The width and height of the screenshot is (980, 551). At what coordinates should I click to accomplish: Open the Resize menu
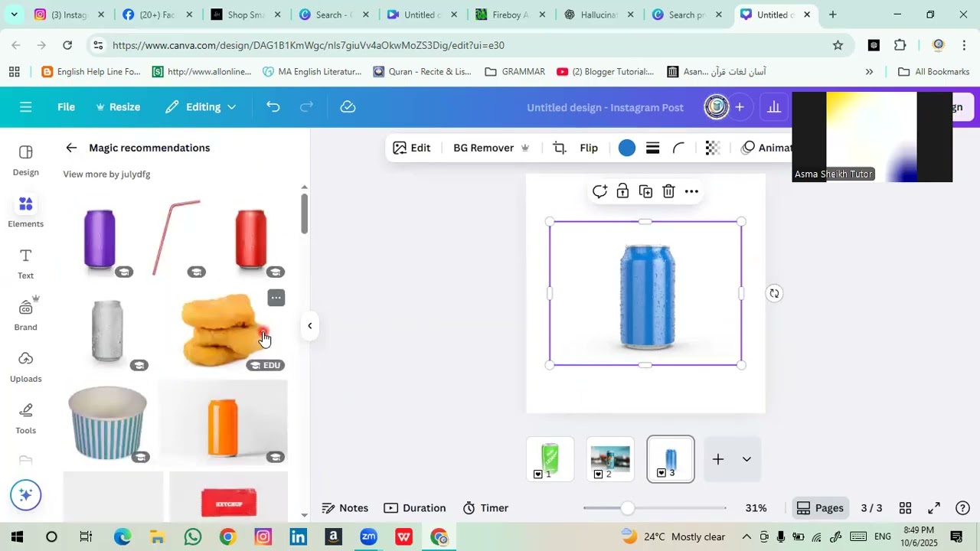coord(118,107)
